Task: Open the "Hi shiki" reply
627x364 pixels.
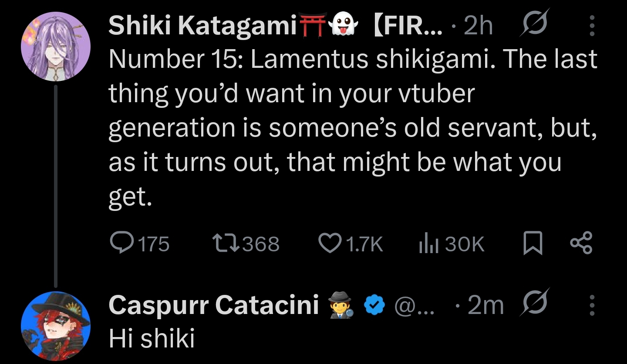Action: 151,338
